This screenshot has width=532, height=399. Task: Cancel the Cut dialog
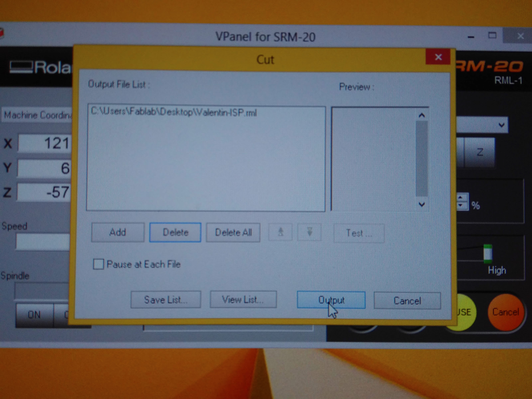(407, 301)
